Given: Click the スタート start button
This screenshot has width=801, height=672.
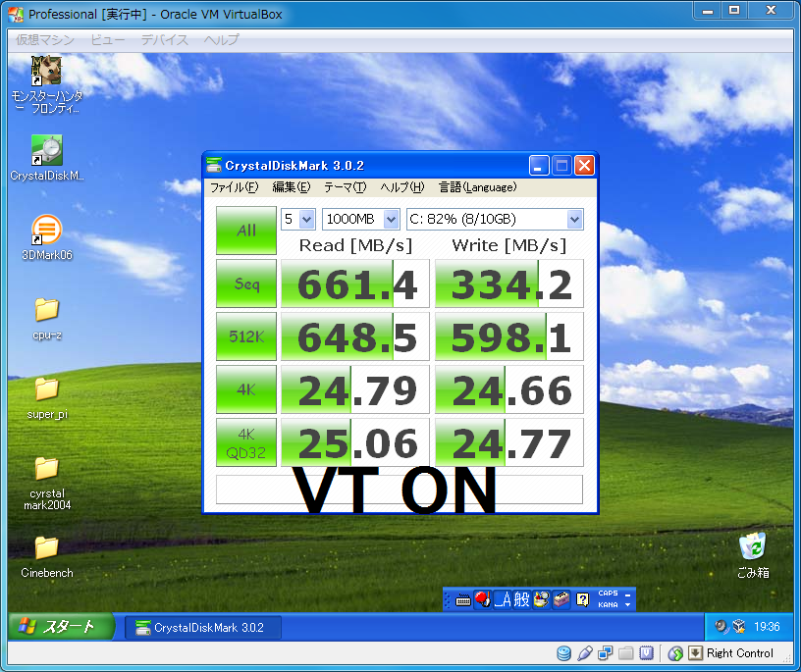Looking at the screenshot, I should tap(60, 627).
